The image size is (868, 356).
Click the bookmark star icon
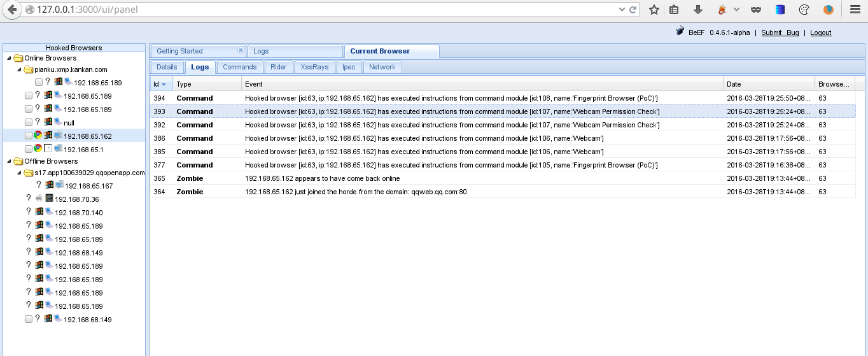pyautogui.click(x=654, y=10)
